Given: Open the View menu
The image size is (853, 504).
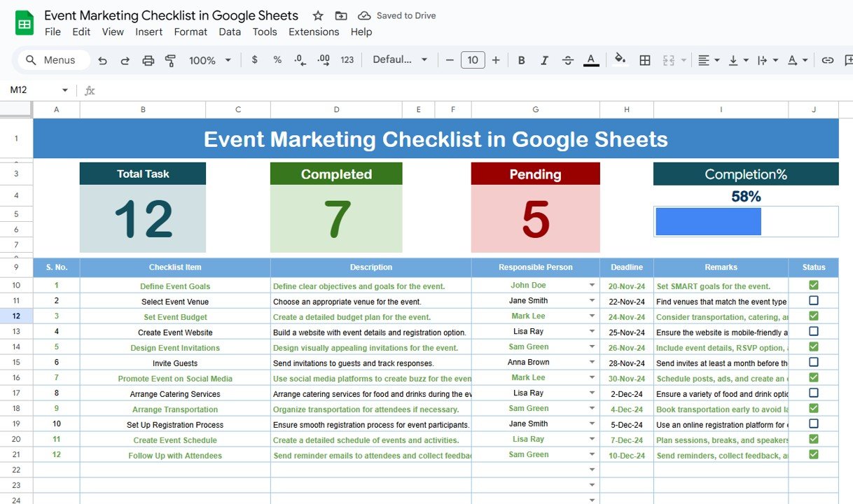Looking at the screenshot, I should [113, 31].
